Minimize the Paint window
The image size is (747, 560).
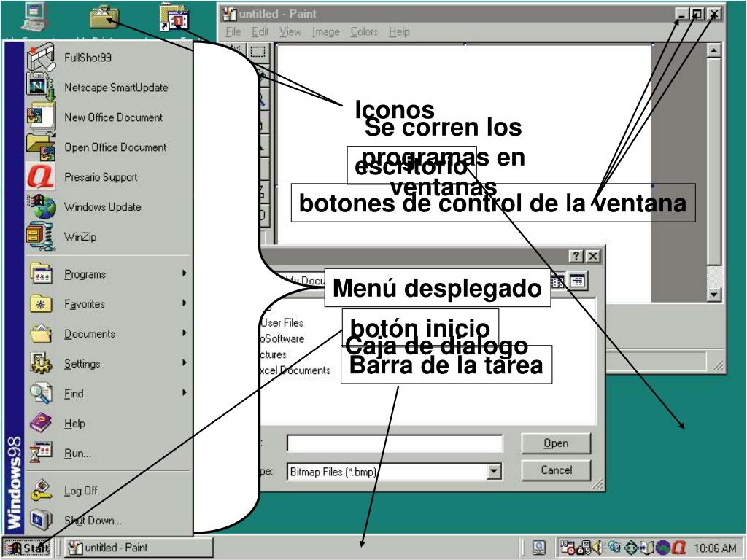coord(681,15)
